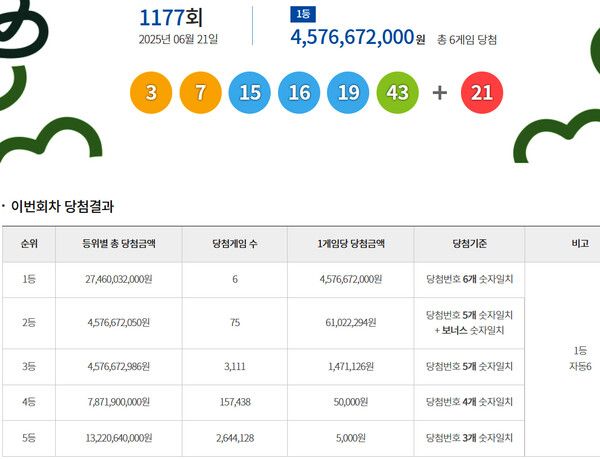This screenshot has width=600, height=459.
Task: Click total prize 27,460,032,000원
Action: tap(119, 280)
